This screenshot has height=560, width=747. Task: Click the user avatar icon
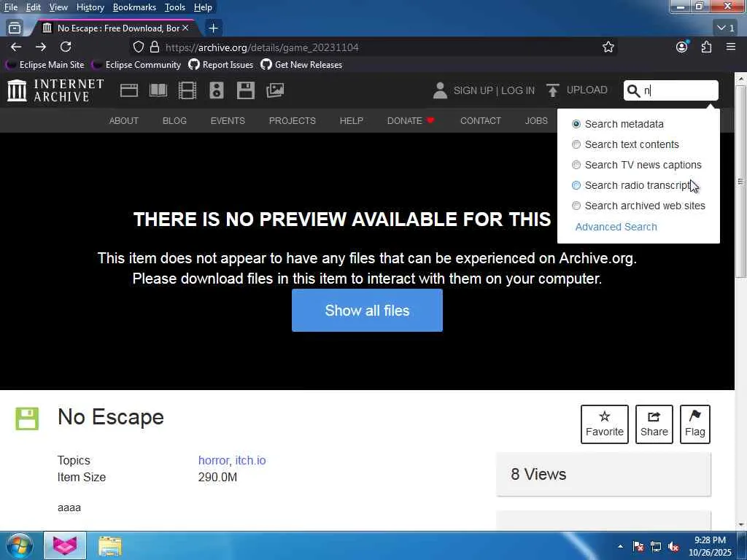(440, 90)
